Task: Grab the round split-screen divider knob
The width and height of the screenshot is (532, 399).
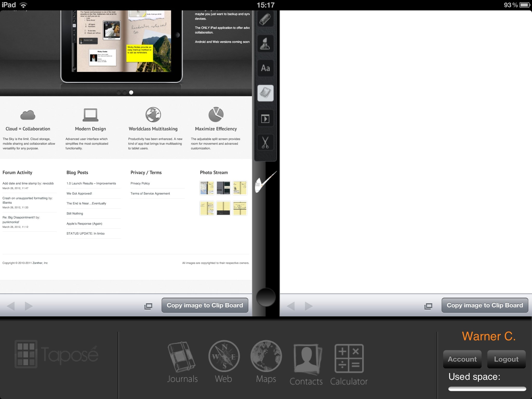Action: pos(265,297)
